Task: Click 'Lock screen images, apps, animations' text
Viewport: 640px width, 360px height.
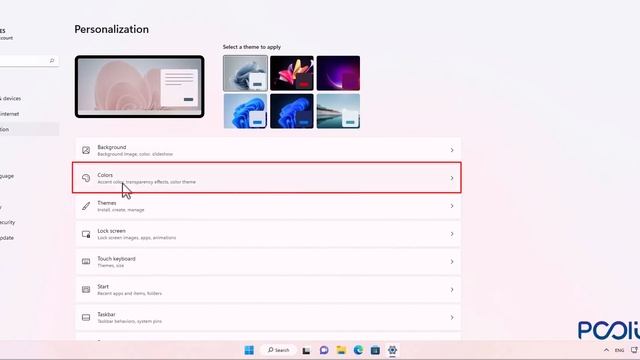Action: tap(137, 238)
